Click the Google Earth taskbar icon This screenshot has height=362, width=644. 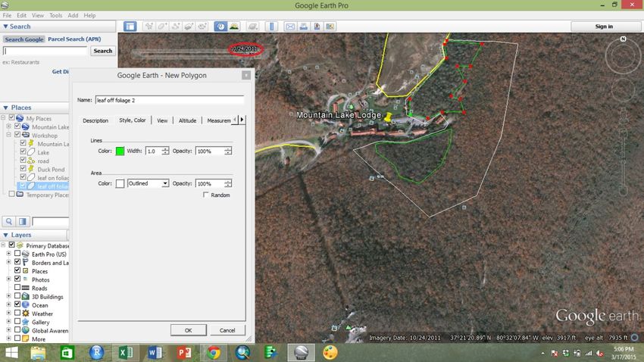click(x=301, y=353)
